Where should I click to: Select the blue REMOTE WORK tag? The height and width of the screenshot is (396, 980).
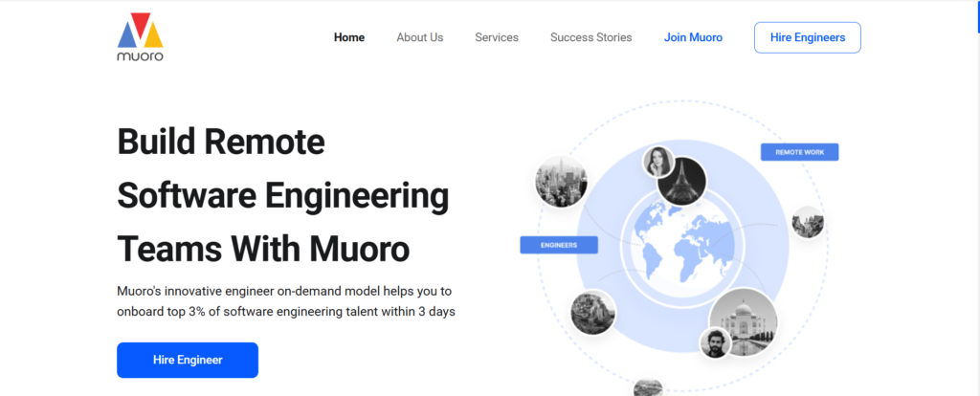799,152
